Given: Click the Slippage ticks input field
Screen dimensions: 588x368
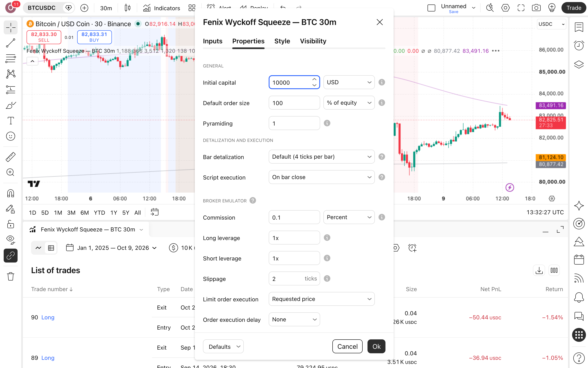Looking at the screenshot, I should pos(294,278).
